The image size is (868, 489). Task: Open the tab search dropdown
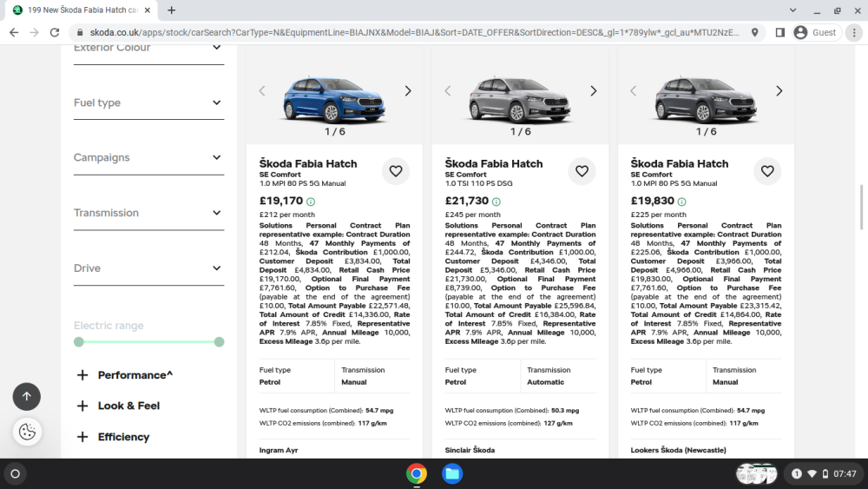click(x=792, y=10)
